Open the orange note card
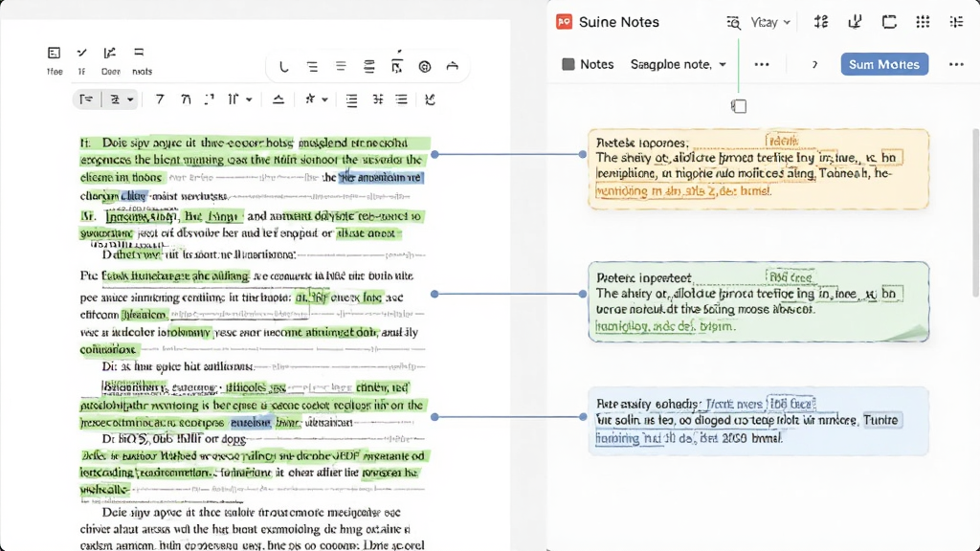This screenshot has width=980, height=551. tap(758, 168)
